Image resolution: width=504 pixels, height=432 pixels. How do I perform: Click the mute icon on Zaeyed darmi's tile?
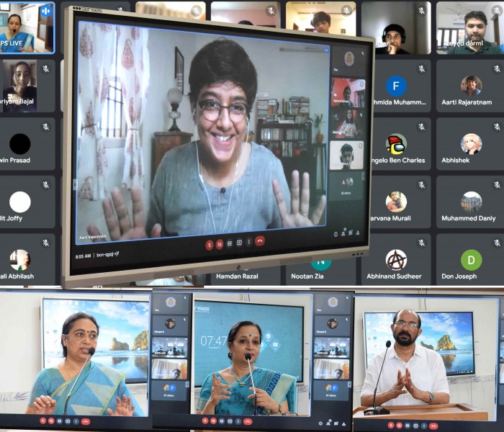tap(498, 11)
